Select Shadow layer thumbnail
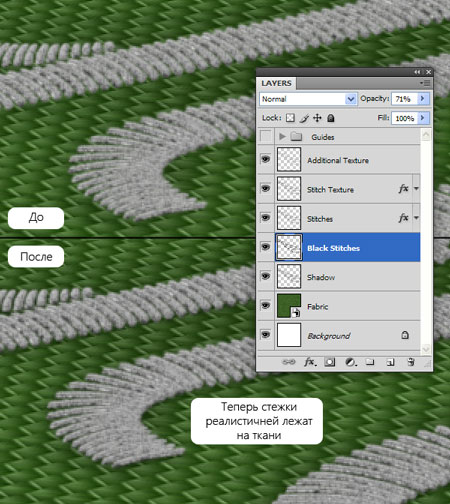Screen dimensions: 450x504 click(289, 276)
